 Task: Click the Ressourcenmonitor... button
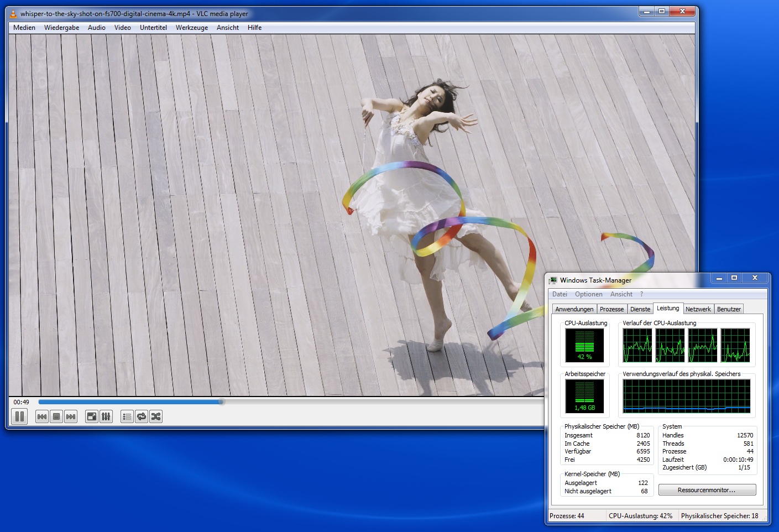pyautogui.click(x=707, y=490)
